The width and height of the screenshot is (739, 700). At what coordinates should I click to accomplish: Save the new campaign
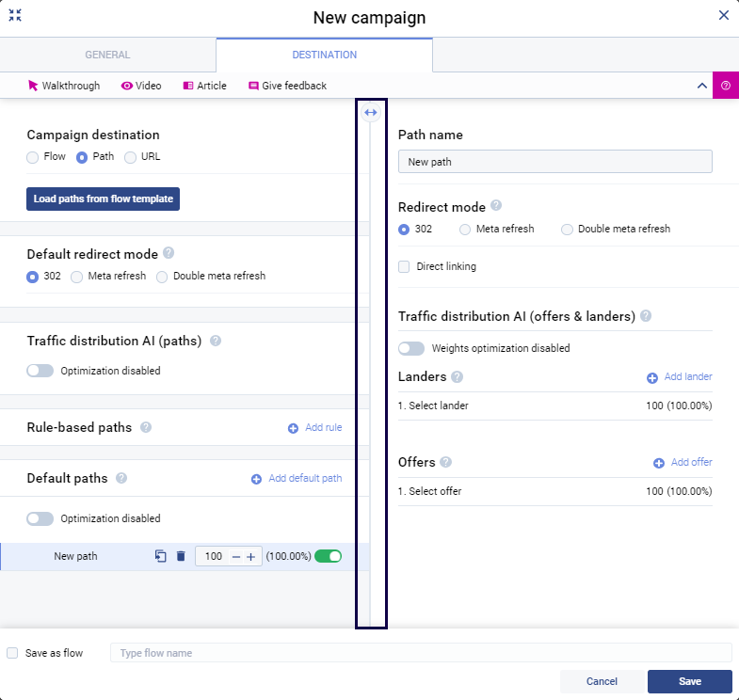coord(689,681)
